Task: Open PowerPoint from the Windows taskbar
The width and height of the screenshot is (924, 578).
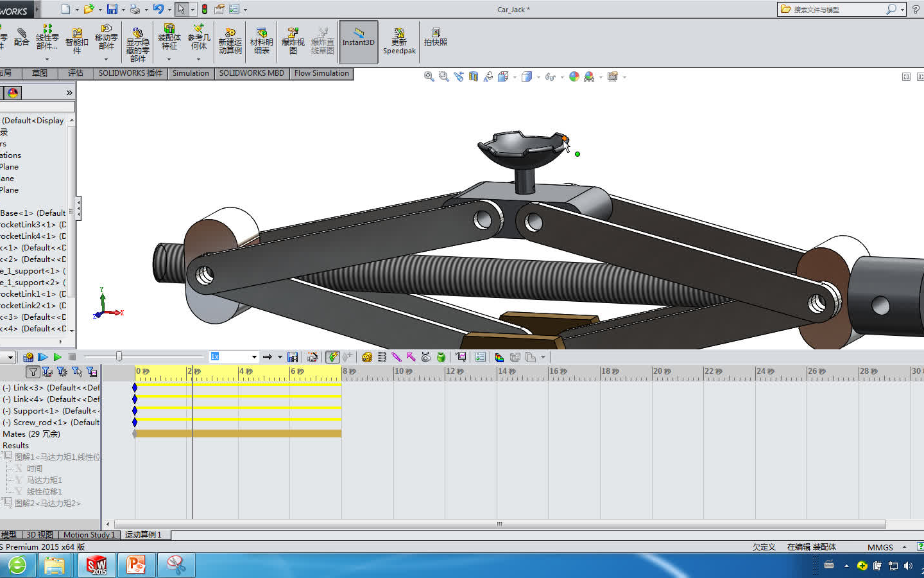Action: point(136,565)
